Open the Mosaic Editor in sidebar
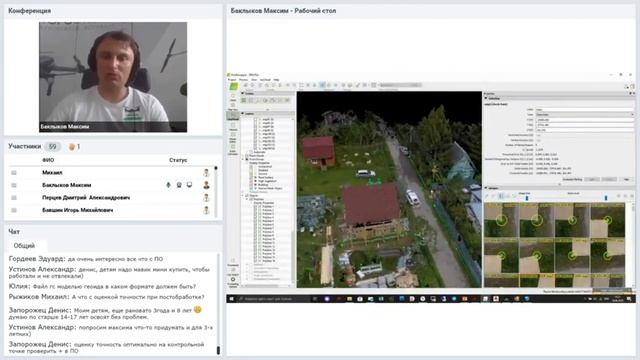 point(233,138)
